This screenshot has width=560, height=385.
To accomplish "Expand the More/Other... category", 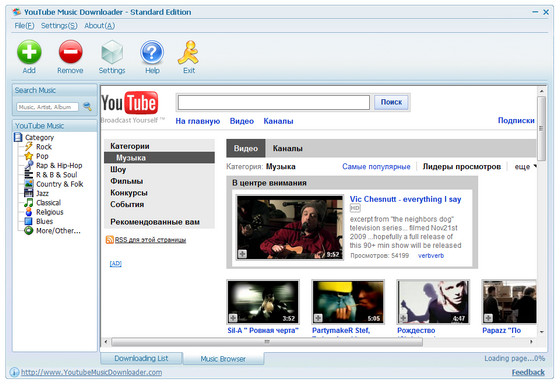I will [x=58, y=231].
